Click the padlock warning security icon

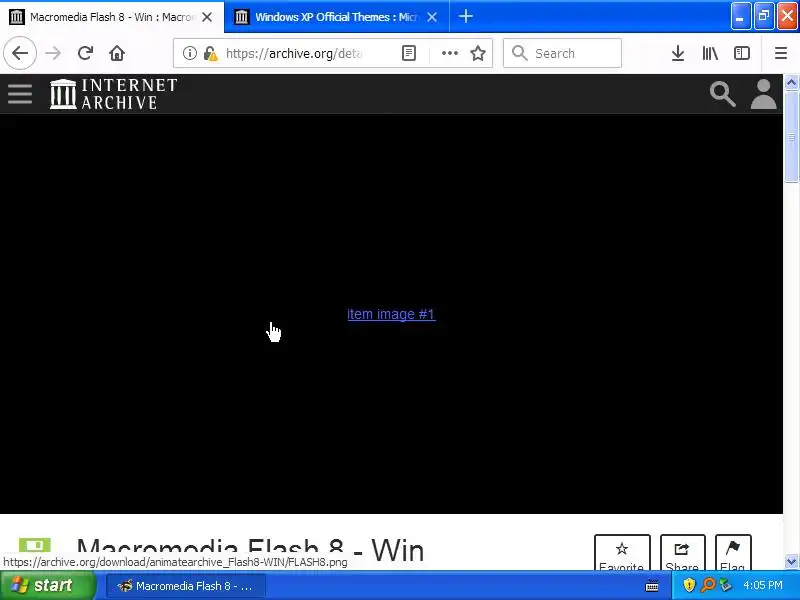click(x=210, y=53)
